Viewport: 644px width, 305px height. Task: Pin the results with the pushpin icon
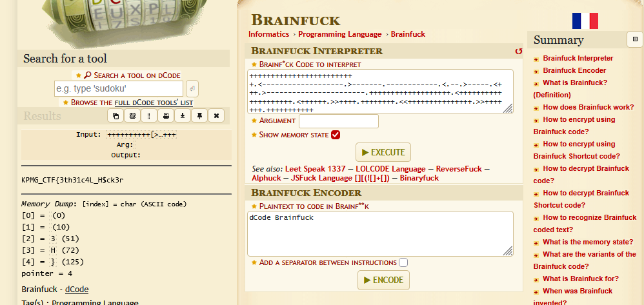pyautogui.click(x=199, y=116)
